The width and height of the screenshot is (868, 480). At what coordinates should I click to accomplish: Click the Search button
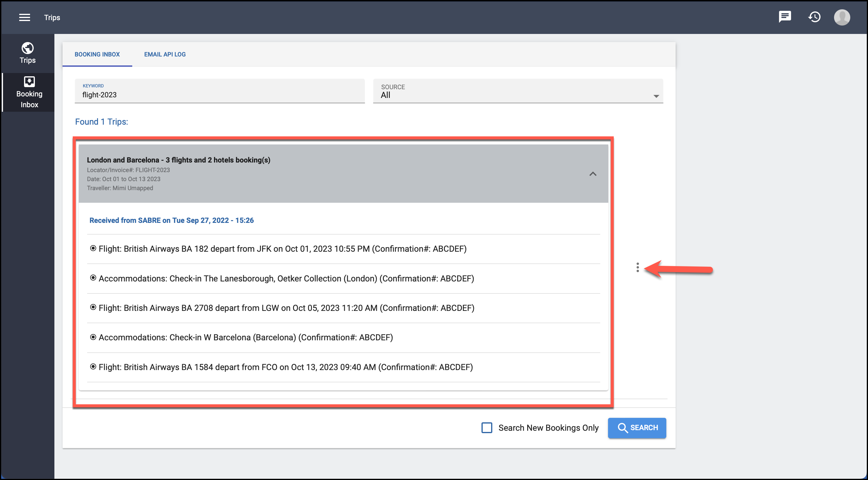tap(637, 428)
